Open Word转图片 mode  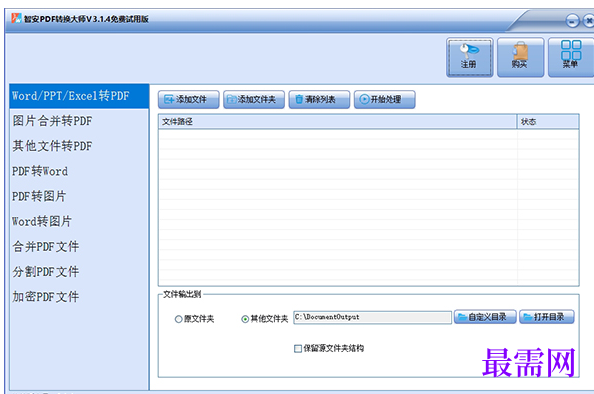pyautogui.click(x=79, y=221)
